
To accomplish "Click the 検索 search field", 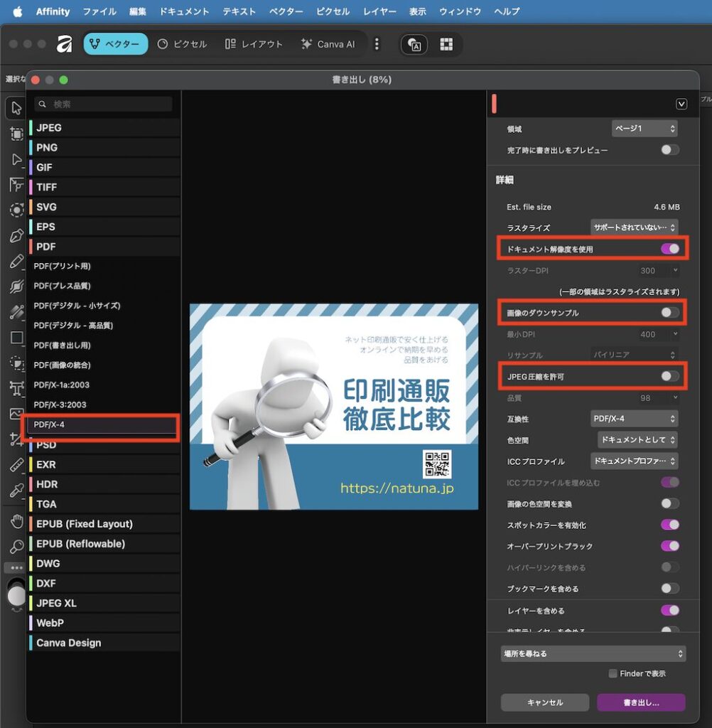I will [104, 104].
